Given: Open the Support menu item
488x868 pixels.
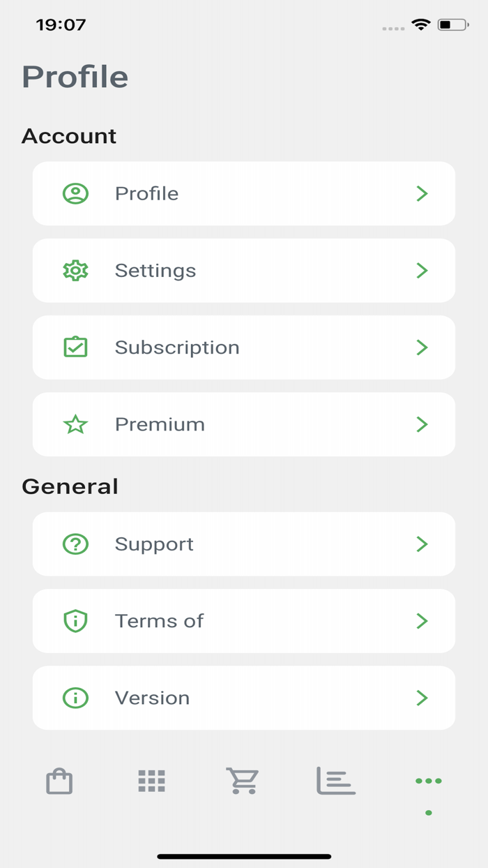Looking at the screenshot, I should point(244,544).
